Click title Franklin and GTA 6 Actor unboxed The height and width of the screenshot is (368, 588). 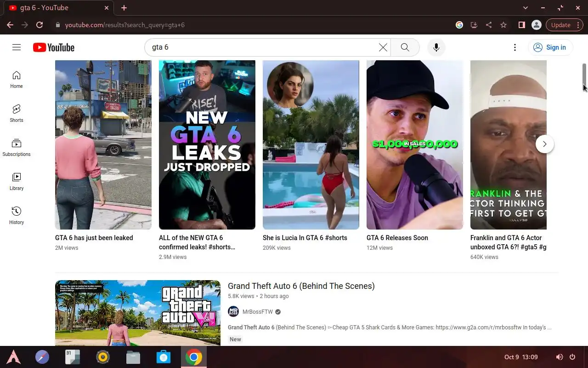(509, 242)
